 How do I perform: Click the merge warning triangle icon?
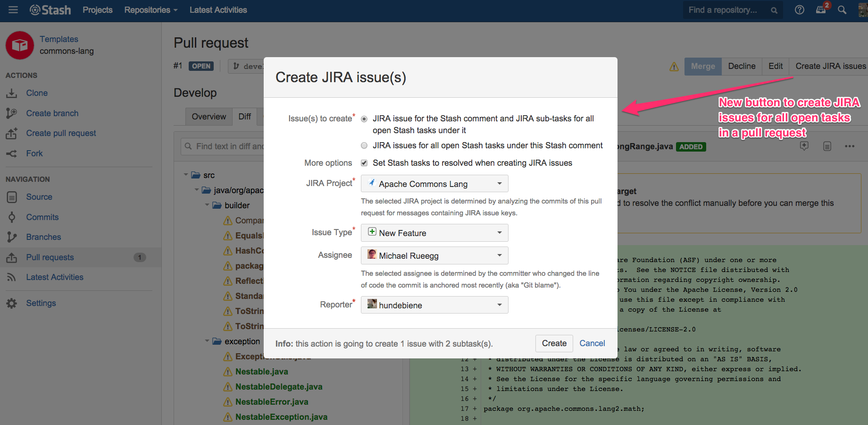[674, 67]
